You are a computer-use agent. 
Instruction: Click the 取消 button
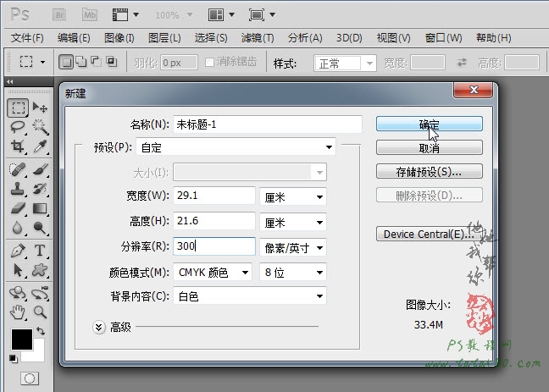pyautogui.click(x=430, y=147)
